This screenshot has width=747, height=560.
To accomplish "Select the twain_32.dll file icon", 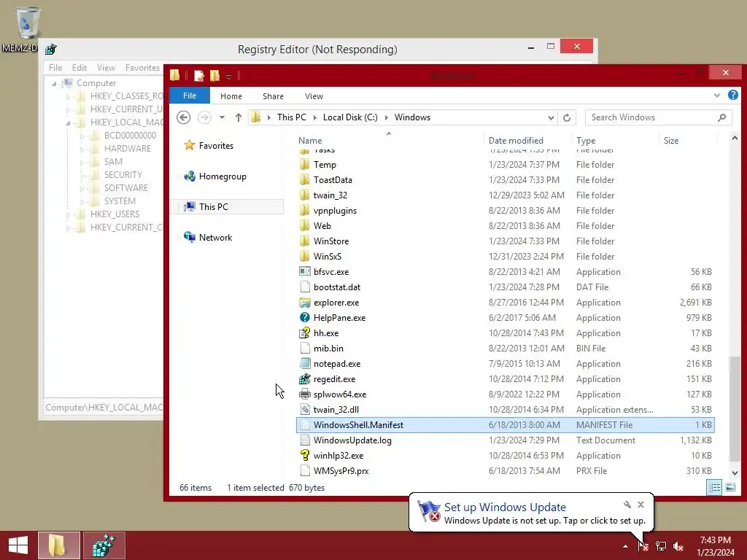I will tap(305, 410).
